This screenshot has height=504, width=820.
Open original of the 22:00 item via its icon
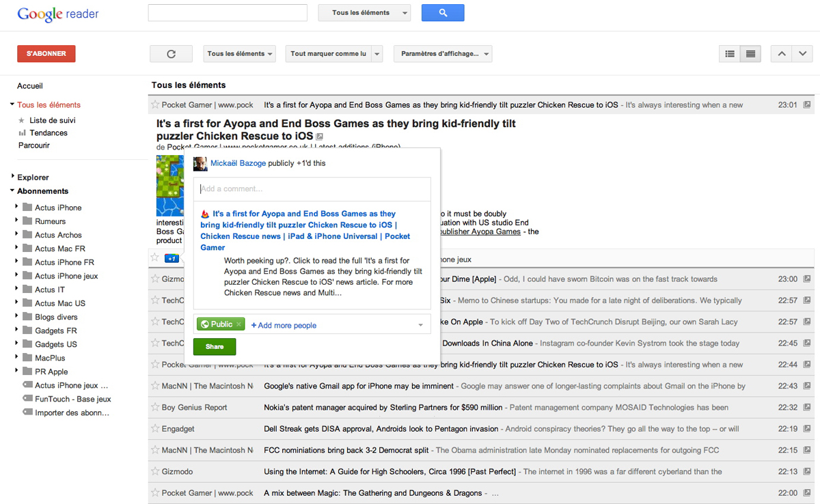coord(807,493)
